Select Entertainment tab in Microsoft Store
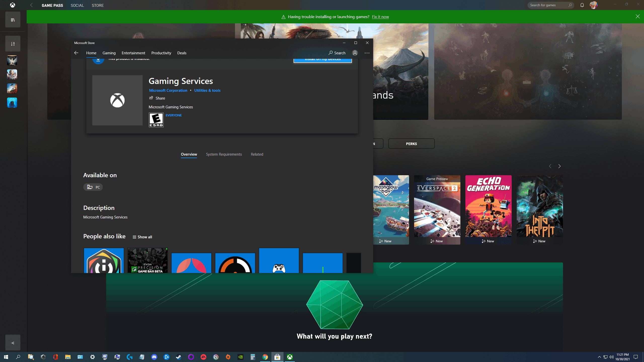The height and width of the screenshot is (362, 644). pyautogui.click(x=133, y=53)
